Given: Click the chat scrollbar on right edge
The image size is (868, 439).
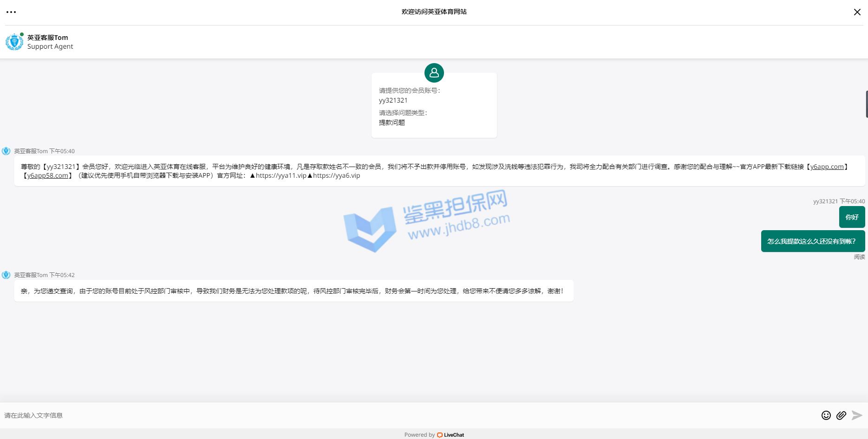Looking at the screenshot, I should (x=866, y=104).
